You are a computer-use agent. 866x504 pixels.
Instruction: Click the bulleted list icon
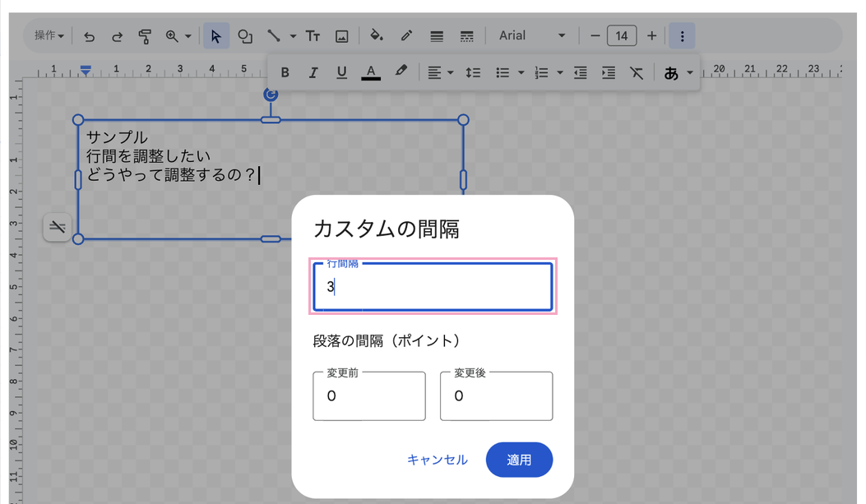pos(502,72)
